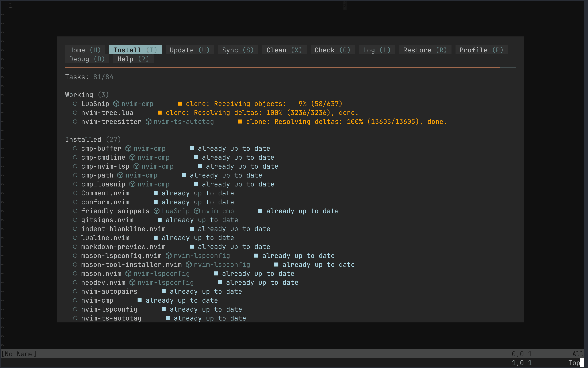Viewport: 588px width, 368px height.
Task: Select the conform.nvim plugin name
Action: 105,202
